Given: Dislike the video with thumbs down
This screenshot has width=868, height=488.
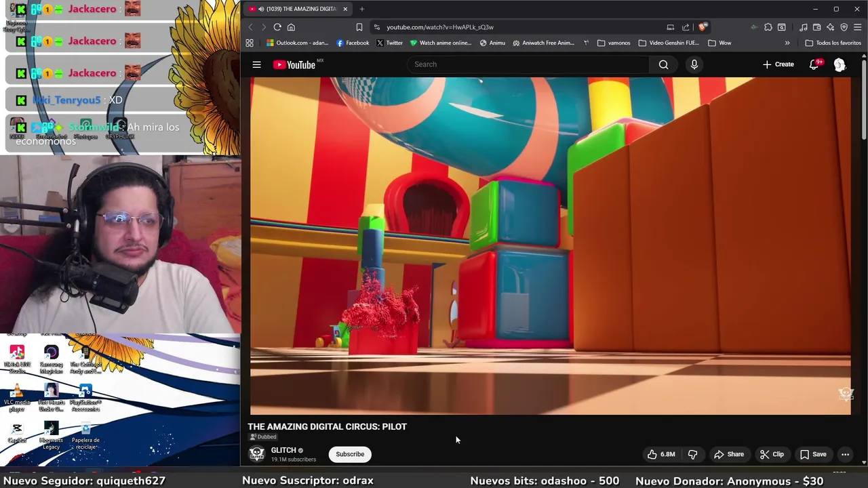Looking at the screenshot, I should point(692,454).
